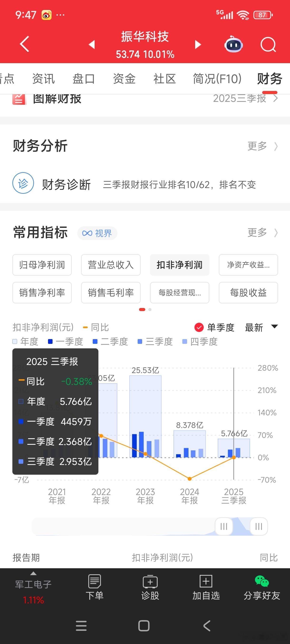Go to previous stock with left triangle
This screenshot has width=290, height=644.
(x=92, y=44)
